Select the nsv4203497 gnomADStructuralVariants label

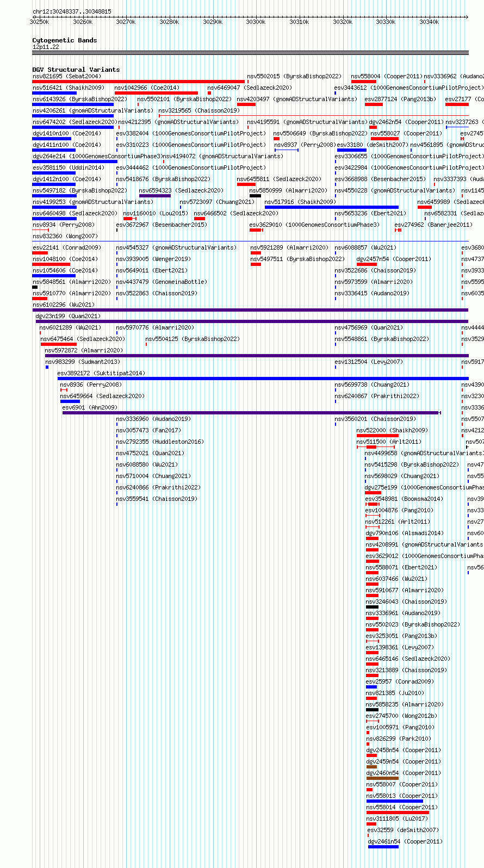coord(297,99)
